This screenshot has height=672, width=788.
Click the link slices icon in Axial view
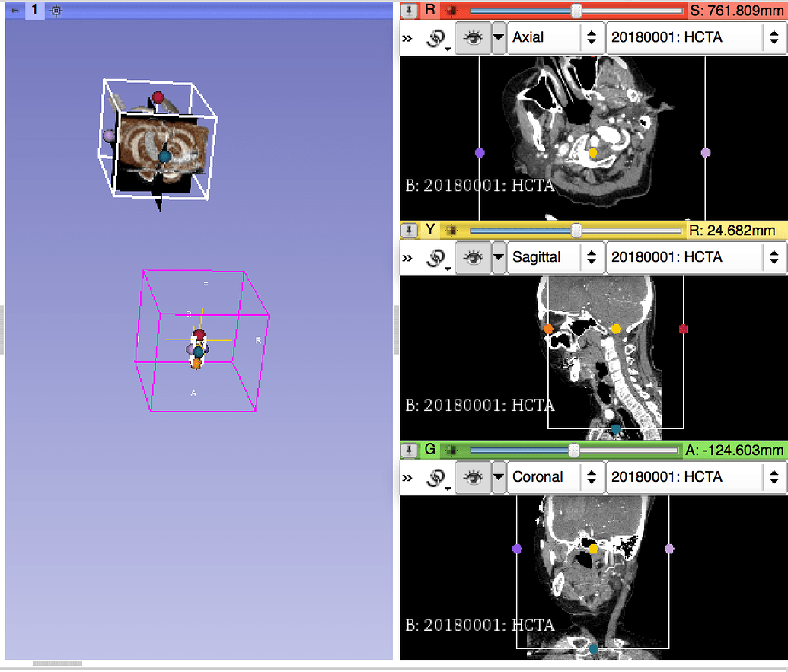click(x=438, y=38)
